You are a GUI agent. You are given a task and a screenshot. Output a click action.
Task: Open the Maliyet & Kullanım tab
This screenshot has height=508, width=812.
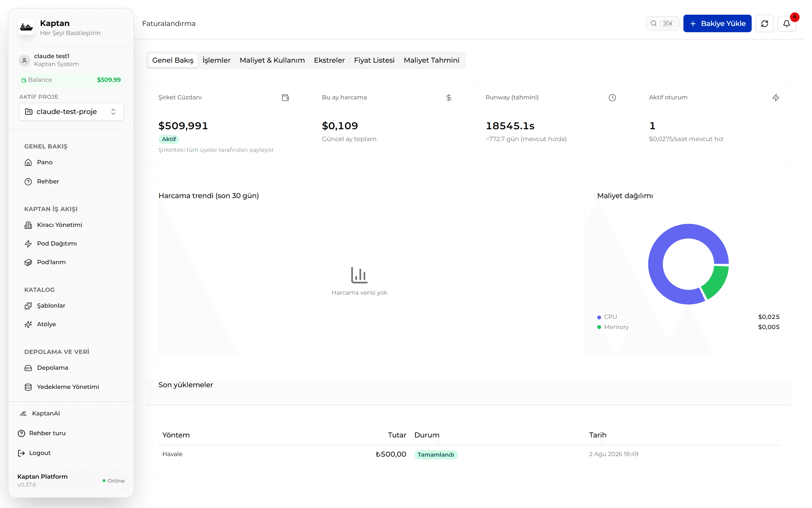click(x=272, y=60)
